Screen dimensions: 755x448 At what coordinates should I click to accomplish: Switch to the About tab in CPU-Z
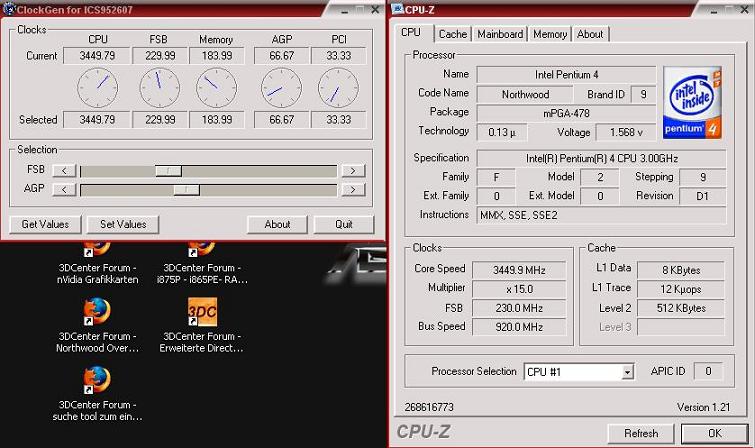click(590, 34)
